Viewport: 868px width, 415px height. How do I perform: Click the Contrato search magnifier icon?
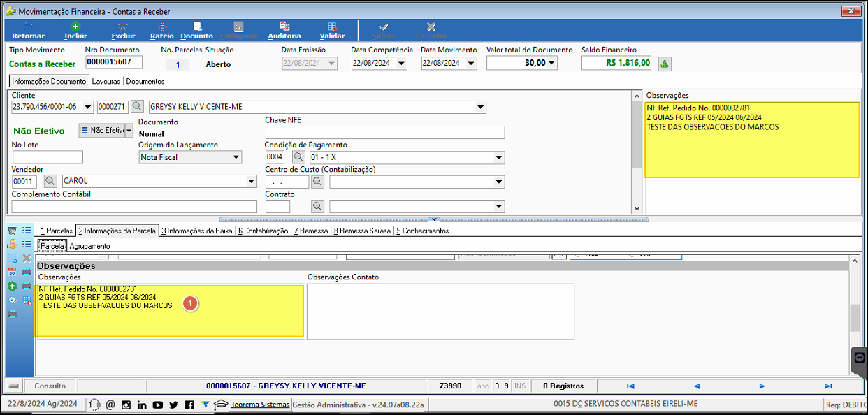click(x=318, y=206)
